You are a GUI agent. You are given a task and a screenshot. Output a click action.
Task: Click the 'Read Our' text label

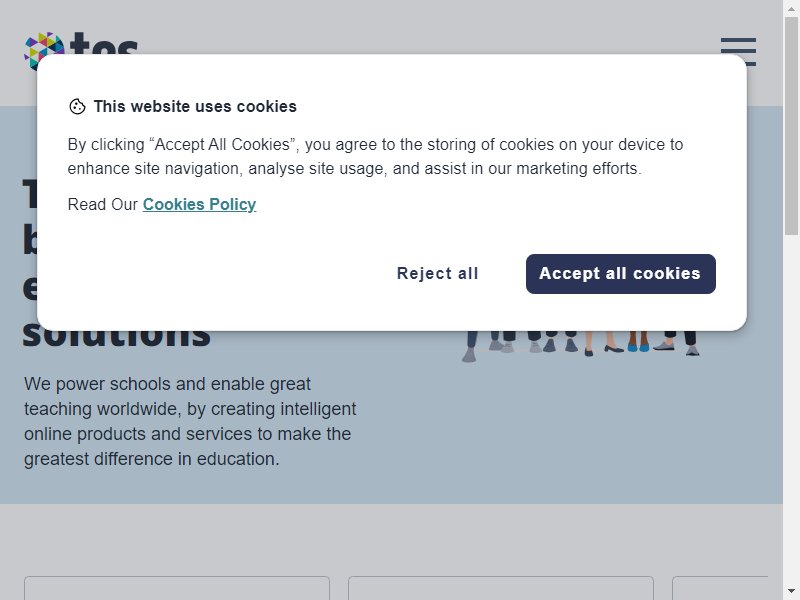tap(103, 205)
